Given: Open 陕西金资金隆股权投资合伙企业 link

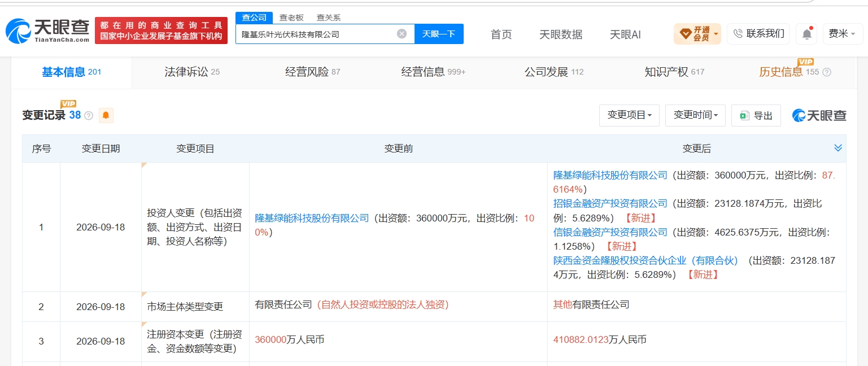Looking at the screenshot, I should pos(646,260).
